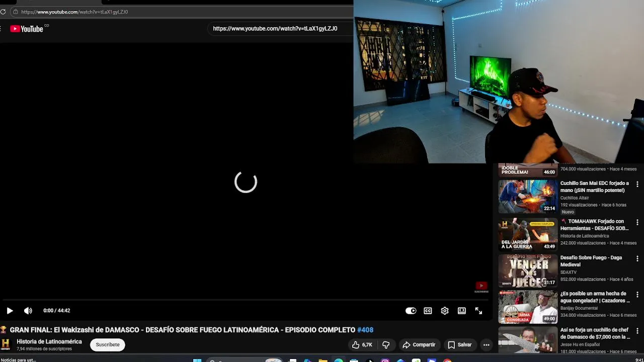Open the Daga Medieval video thumbnail
The width and height of the screenshot is (644, 362).
click(x=528, y=270)
